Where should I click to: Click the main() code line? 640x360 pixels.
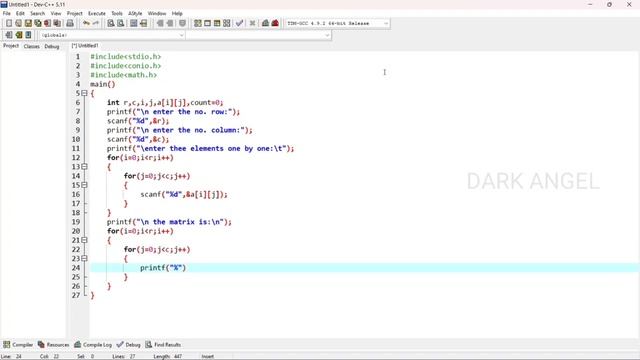(x=103, y=84)
